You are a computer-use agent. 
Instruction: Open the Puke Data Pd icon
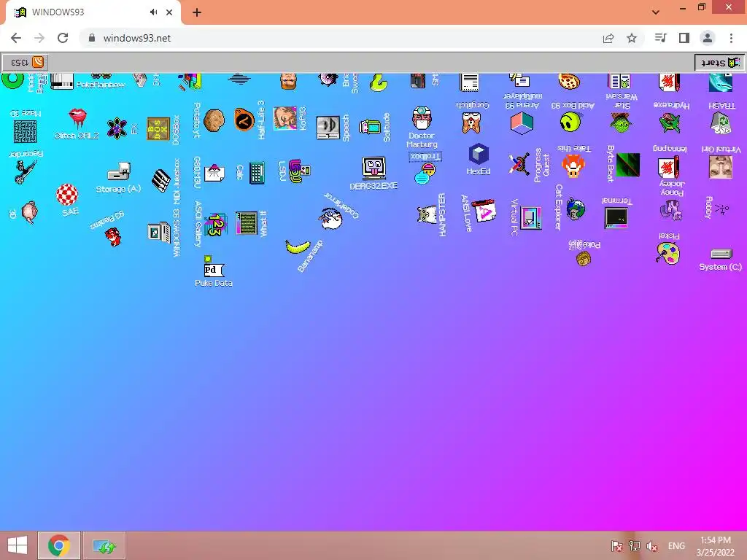coord(213,267)
